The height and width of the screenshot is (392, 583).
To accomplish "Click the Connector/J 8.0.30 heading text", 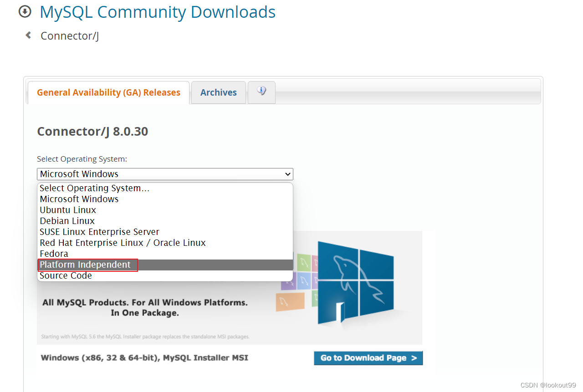I will pyautogui.click(x=92, y=132).
